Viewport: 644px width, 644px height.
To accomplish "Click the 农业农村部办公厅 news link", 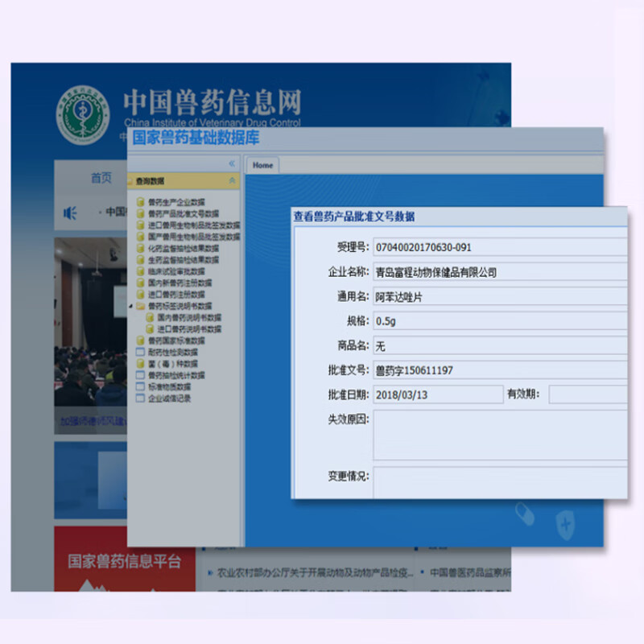I will pos(314,573).
